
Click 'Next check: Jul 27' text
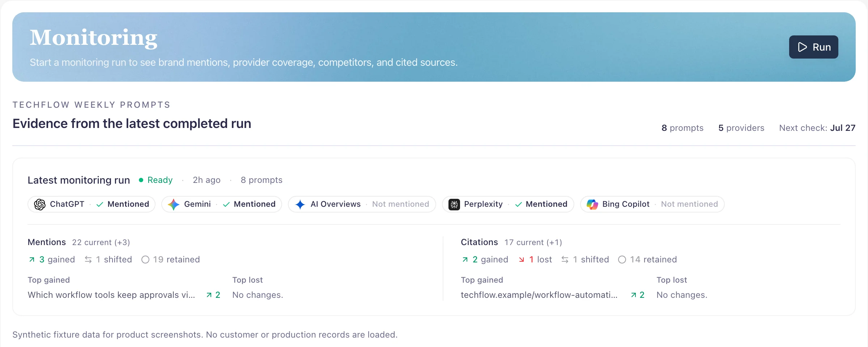[817, 128]
